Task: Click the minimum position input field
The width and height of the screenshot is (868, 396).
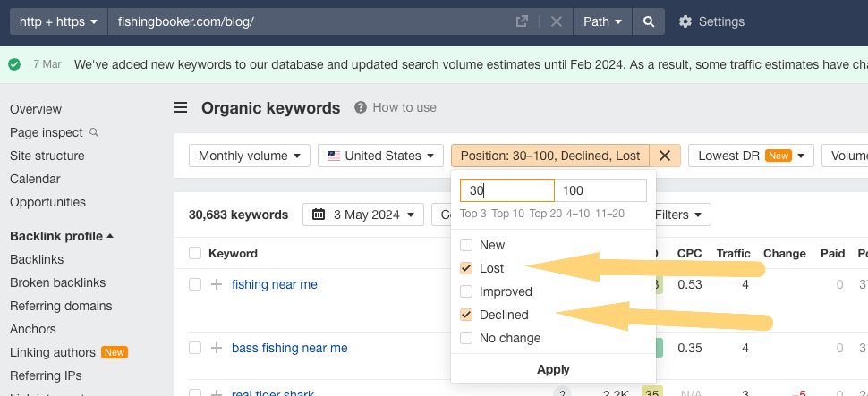Action: tap(506, 190)
